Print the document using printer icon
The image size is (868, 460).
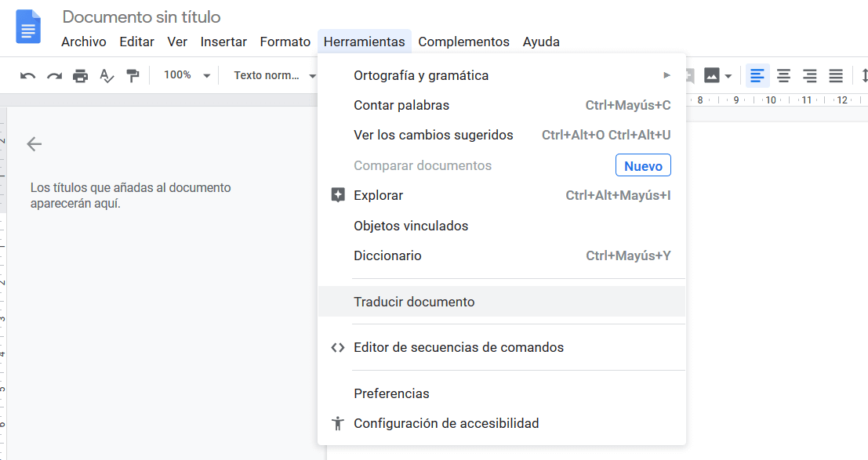point(80,76)
